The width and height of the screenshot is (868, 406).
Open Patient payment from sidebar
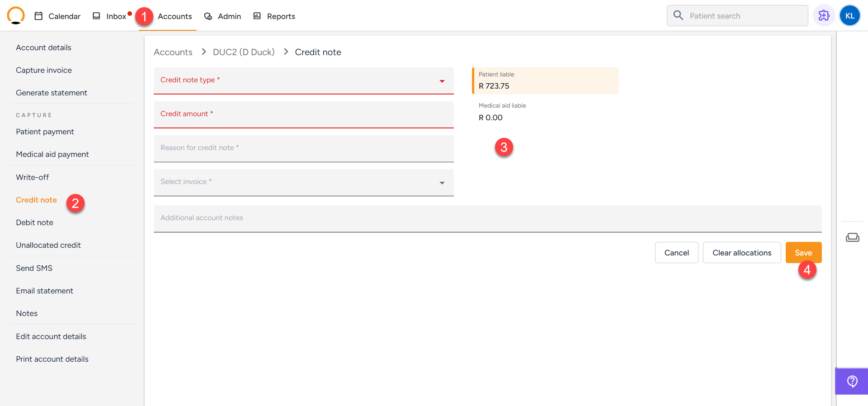45,132
